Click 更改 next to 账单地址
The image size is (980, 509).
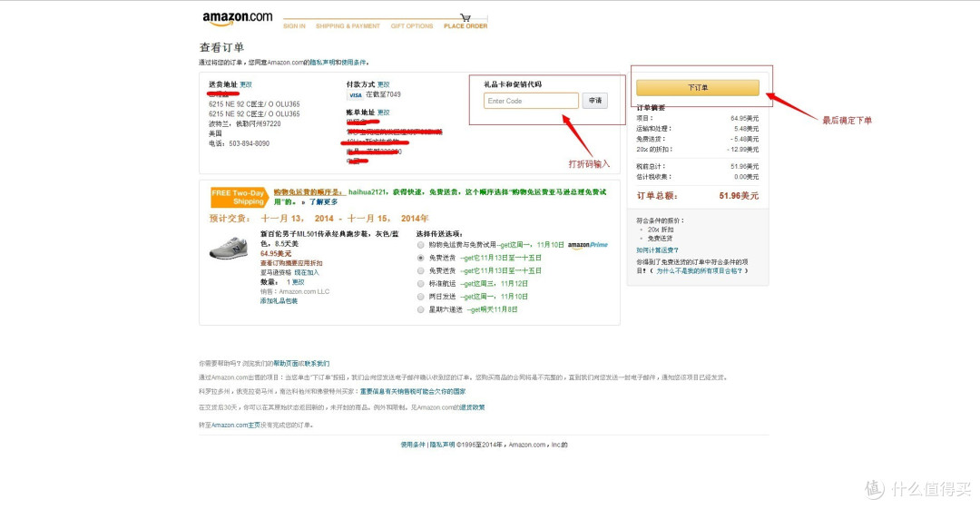383,113
